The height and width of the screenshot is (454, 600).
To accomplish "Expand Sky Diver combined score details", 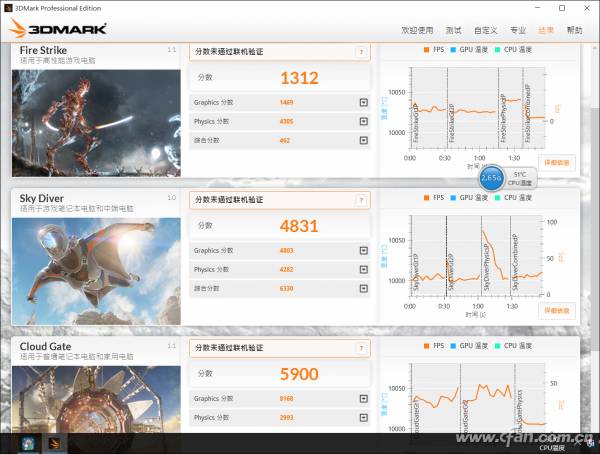I will pyautogui.click(x=364, y=288).
